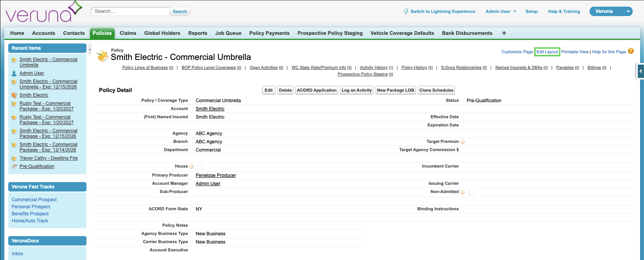Open the Prospective Policy Staging tab
644x260 pixels.
[330, 33]
